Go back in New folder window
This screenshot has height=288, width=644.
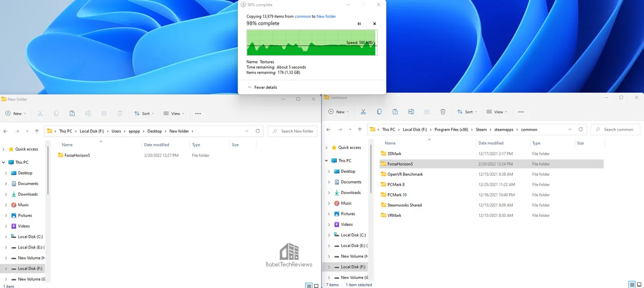point(6,131)
